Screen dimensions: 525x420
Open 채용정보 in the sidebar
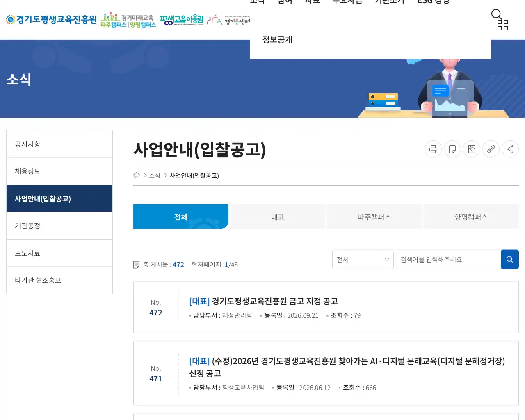(59, 171)
